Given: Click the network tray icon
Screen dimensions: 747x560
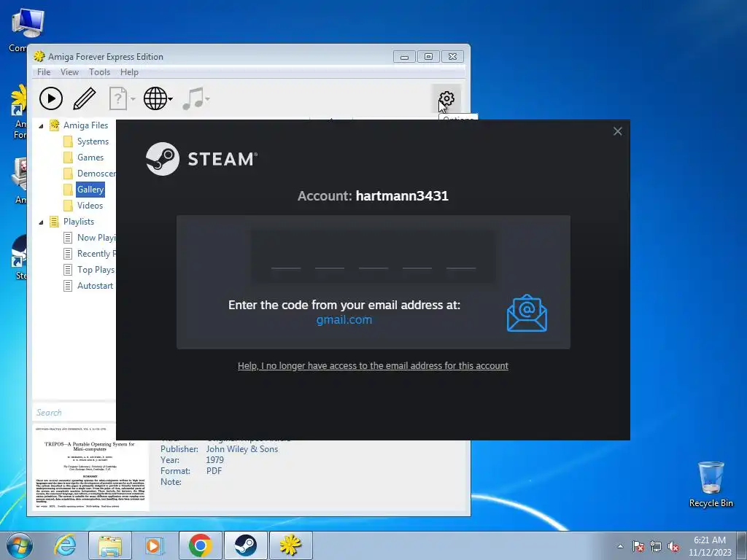Looking at the screenshot, I should click(656, 546).
